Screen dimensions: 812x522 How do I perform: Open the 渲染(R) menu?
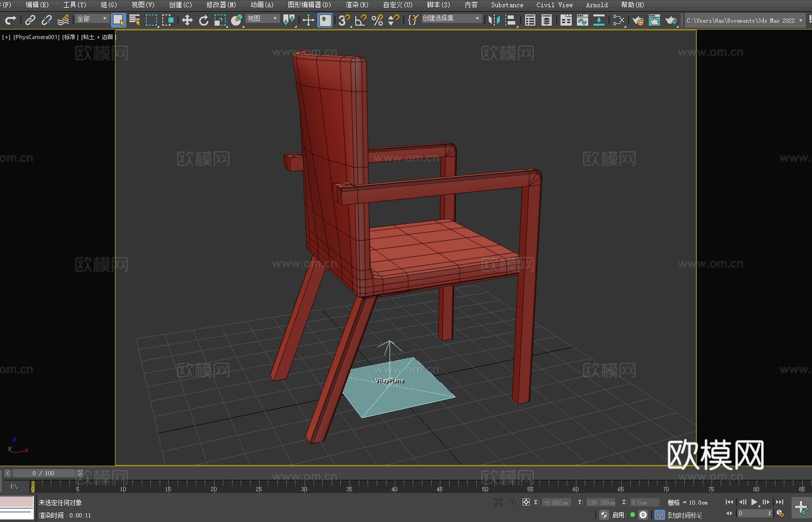[x=357, y=5]
